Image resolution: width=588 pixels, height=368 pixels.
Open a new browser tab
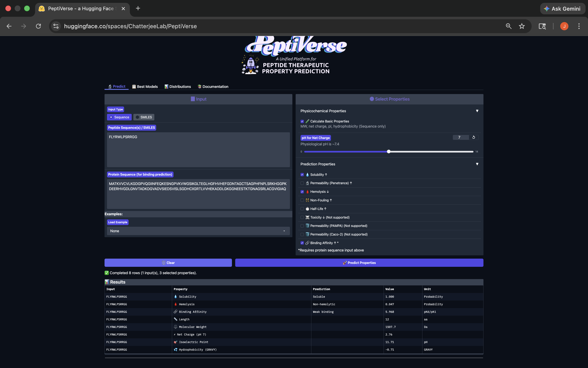click(138, 8)
